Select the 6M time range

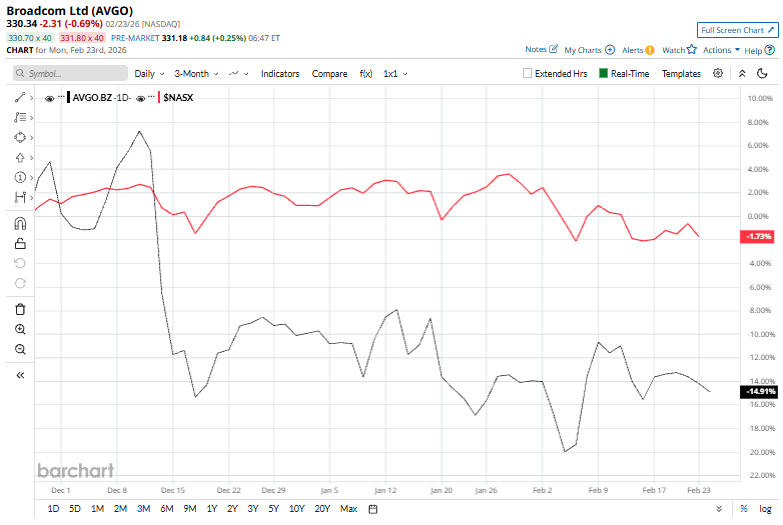pos(167,509)
